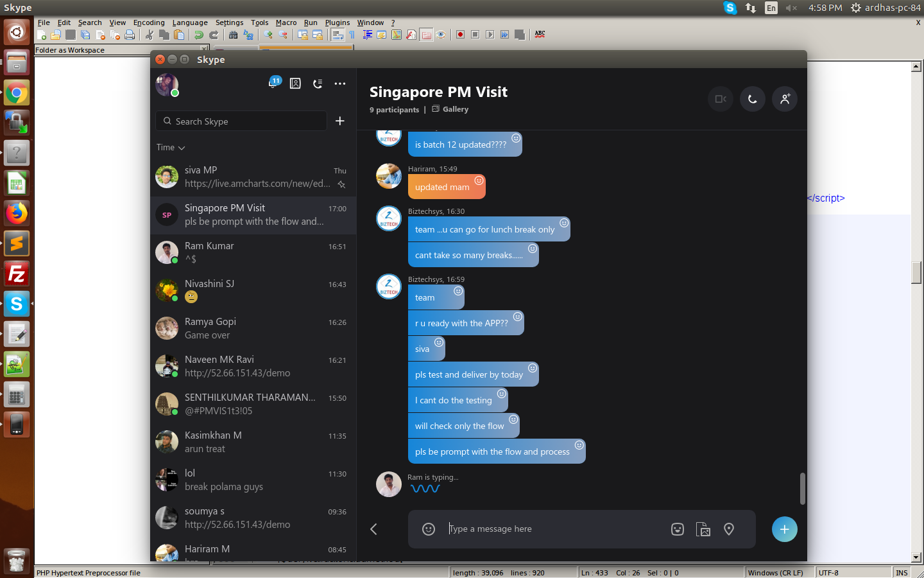The height and width of the screenshot is (578, 924).
Task: Play recorded macro in Notepad++ toolbar
Action: (490, 35)
